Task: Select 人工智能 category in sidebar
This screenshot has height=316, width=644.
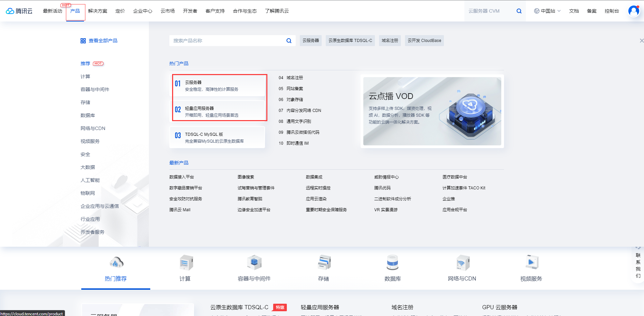Action: pos(90,180)
